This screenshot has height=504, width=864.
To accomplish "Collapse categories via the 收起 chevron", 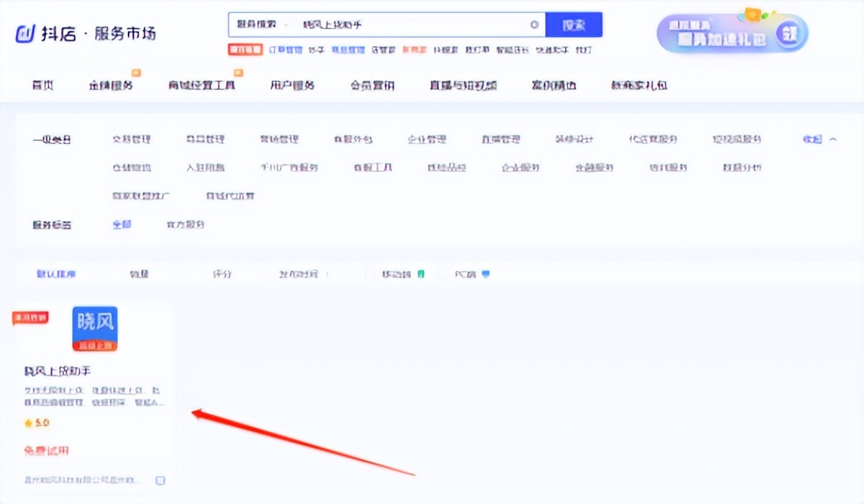I will tap(822, 138).
